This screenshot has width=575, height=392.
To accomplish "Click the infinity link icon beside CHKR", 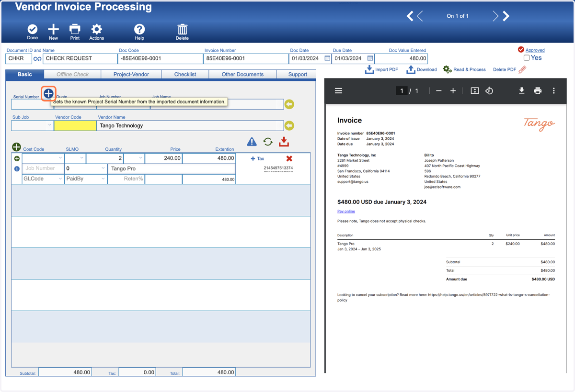I will pos(37,59).
